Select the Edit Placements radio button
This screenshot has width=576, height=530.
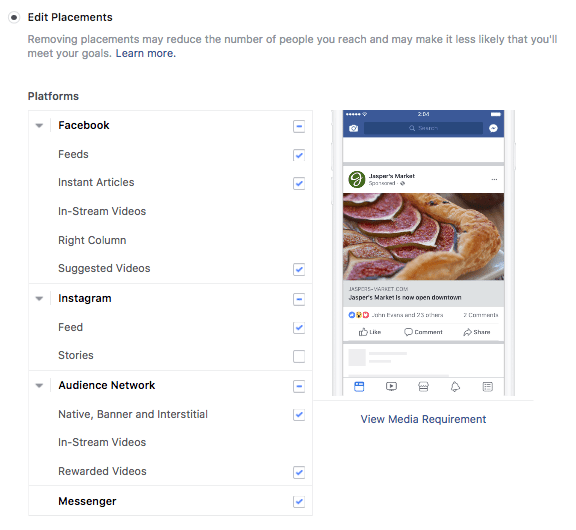[x=14, y=17]
